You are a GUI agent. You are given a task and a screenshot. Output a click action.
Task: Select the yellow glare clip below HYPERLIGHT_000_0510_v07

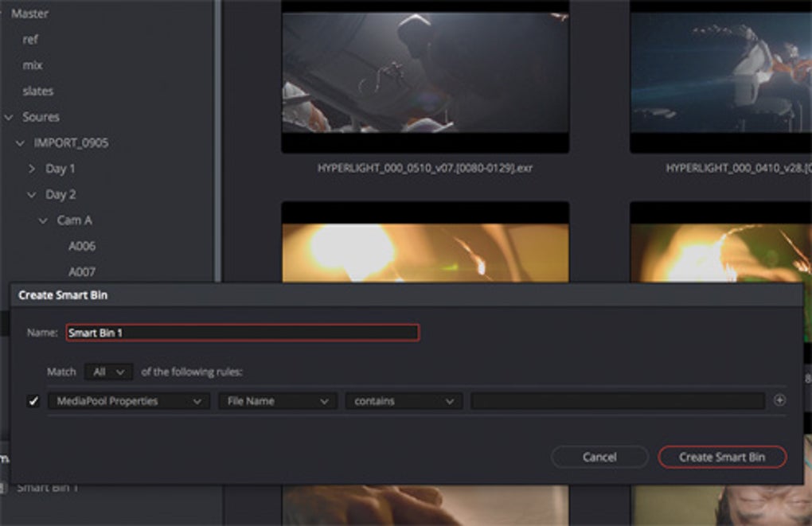[425, 242]
